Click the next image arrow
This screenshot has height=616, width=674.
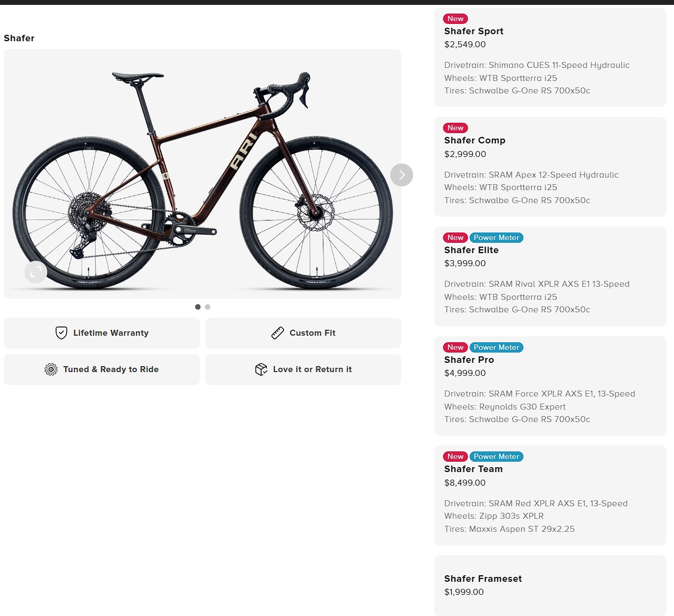tap(402, 175)
